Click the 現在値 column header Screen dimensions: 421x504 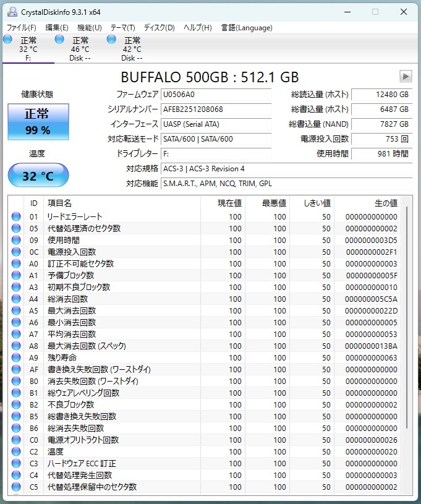pos(223,203)
